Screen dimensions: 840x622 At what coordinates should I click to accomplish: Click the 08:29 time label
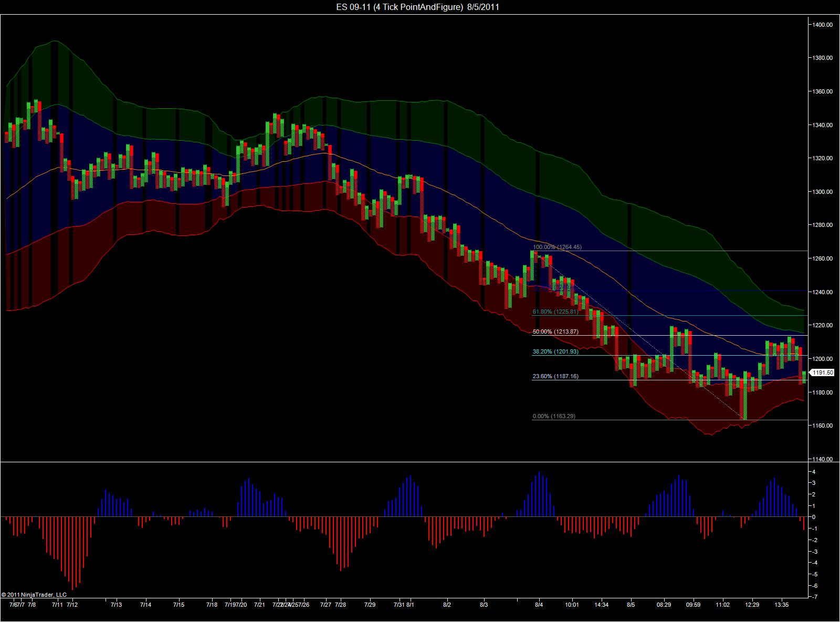tap(664, 605)
